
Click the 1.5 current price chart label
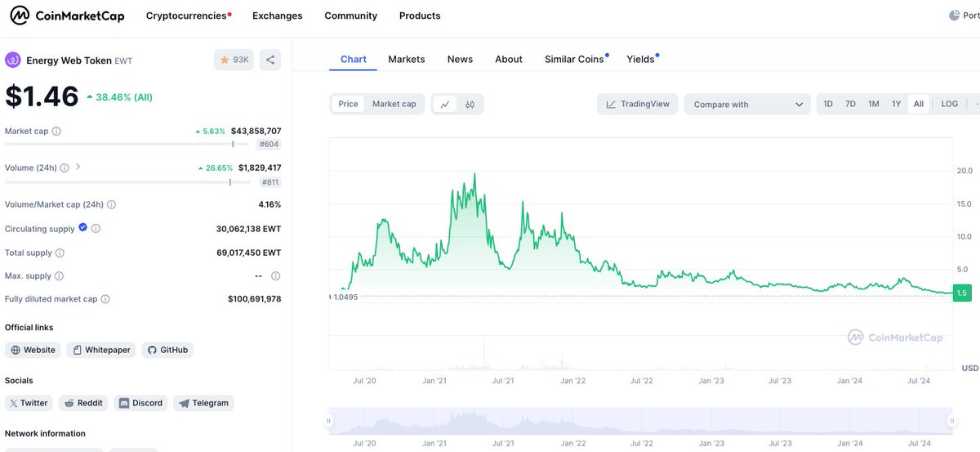point(961,293)
